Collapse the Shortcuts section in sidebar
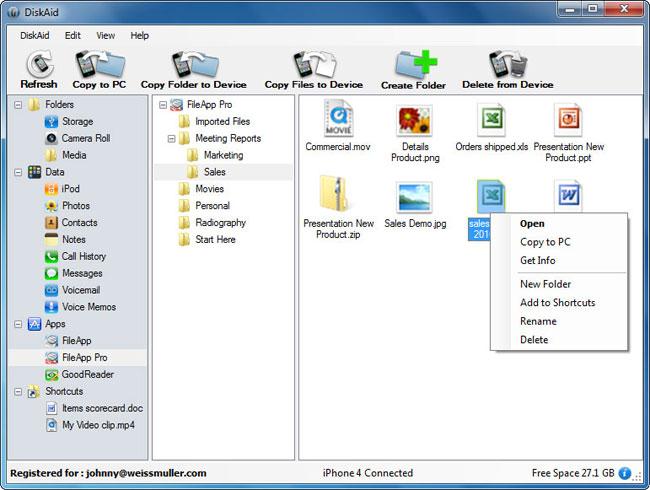 coord(18,391)
